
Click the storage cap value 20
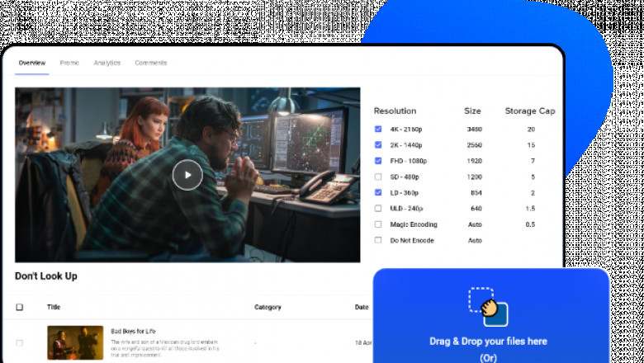point(531,130)
